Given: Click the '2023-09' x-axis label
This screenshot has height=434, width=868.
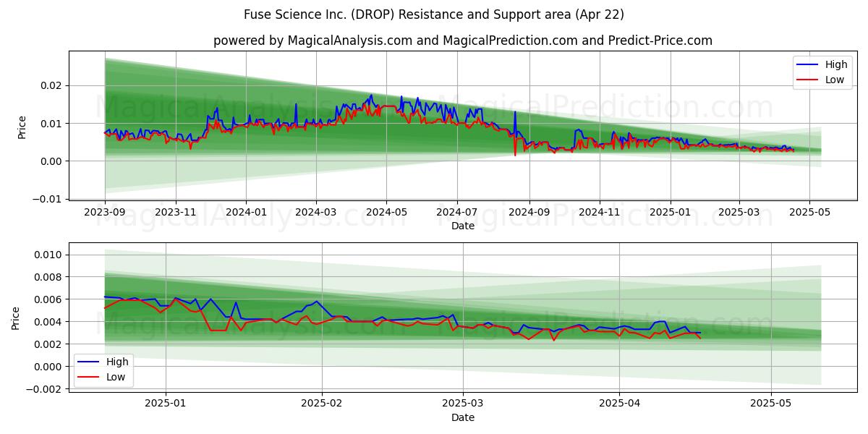Looking at the screenshot, I should [x=105, y=213].
